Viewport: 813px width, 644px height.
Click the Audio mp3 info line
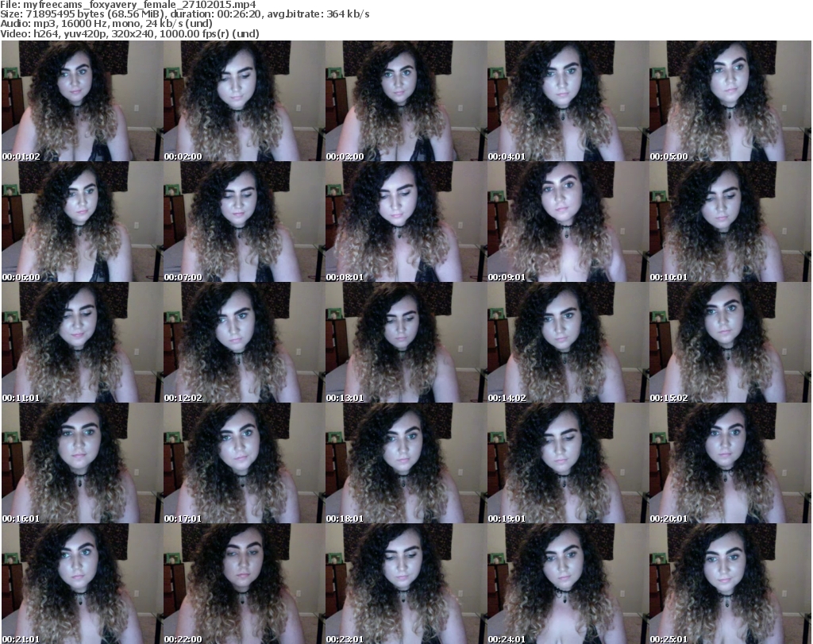pos(106,24)
